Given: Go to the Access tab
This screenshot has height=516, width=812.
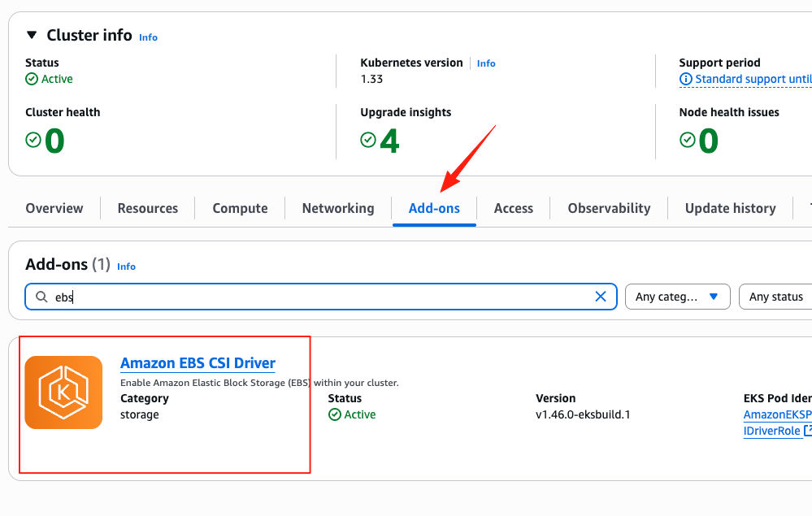Looking at the screenshot, I should [x=513, y=208].
